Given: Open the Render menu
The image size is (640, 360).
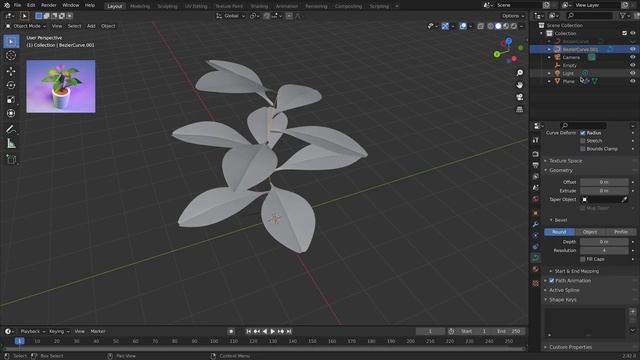Looking at the screenshot, I should tap(49, 5).
